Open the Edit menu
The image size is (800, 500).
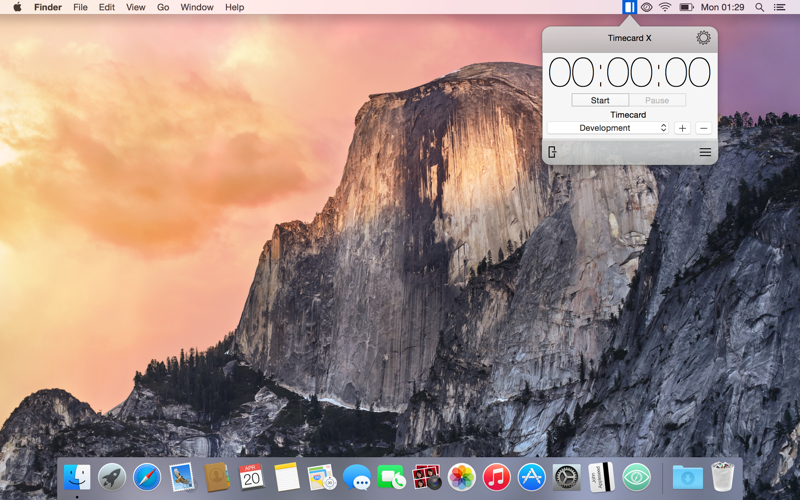[107, 7]
